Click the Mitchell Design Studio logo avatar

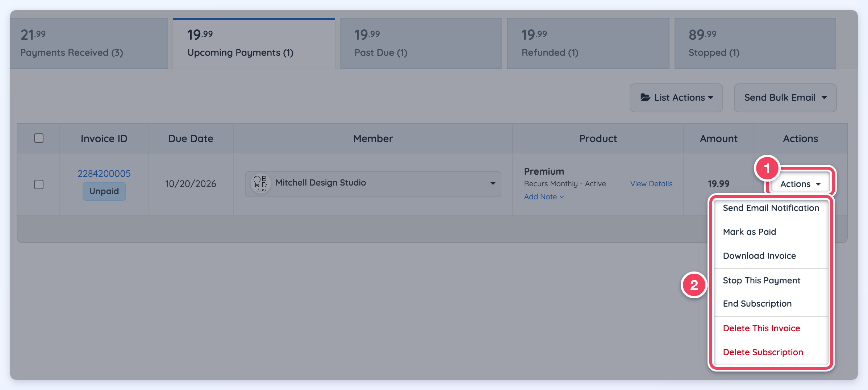tap(260, 184)
